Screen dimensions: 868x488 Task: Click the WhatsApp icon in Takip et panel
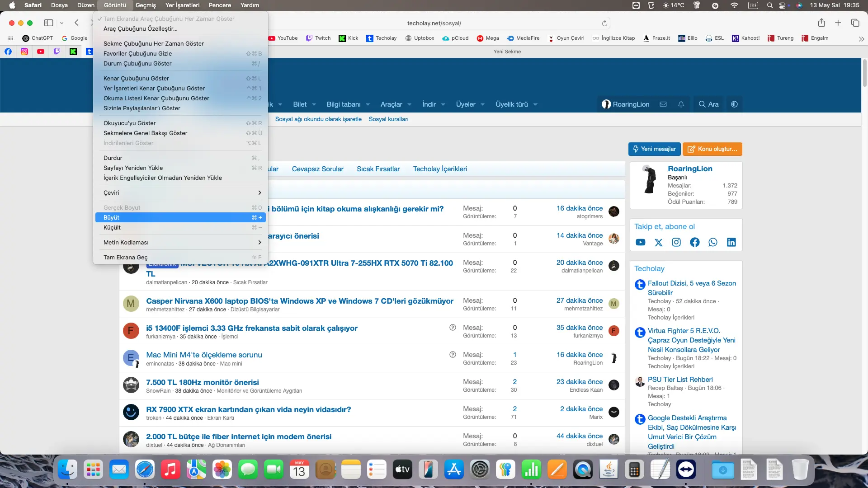pyautogui.click(x=713, y=243)
